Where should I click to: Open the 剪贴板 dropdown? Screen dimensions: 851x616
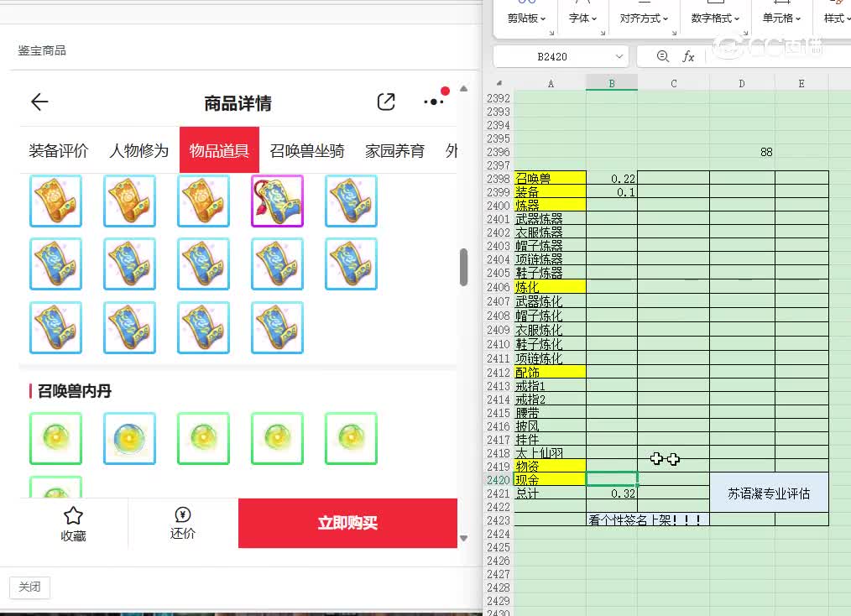526,18
